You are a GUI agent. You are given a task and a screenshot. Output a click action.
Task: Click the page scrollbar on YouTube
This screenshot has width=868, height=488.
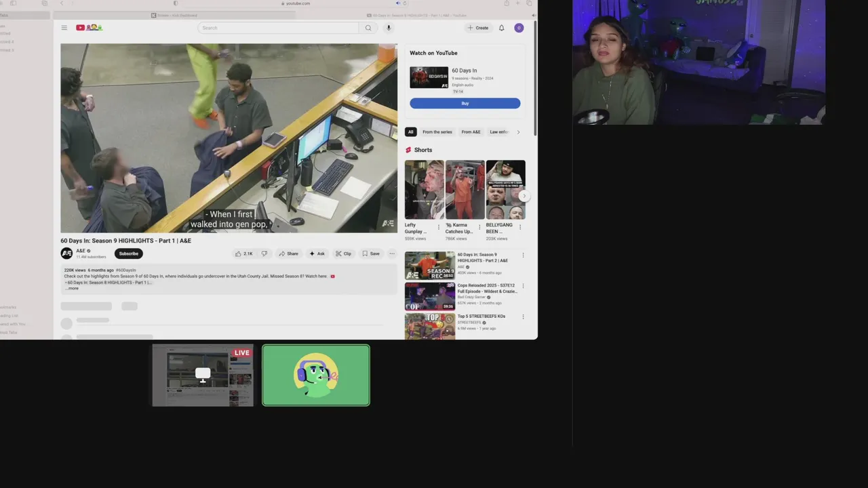click(536, 78)
